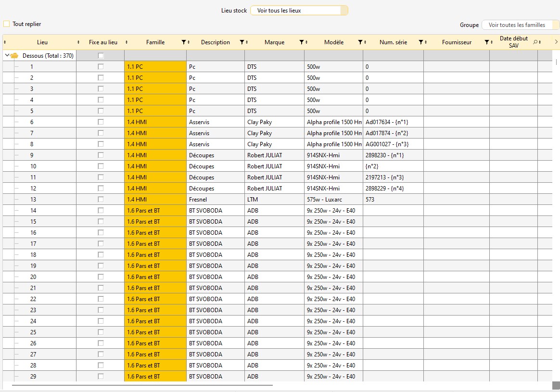Image resolution: width=560 pixels, height=392 pixels.
Task: Sort by the Lieu column header
Action: click(x=42, y=42)
